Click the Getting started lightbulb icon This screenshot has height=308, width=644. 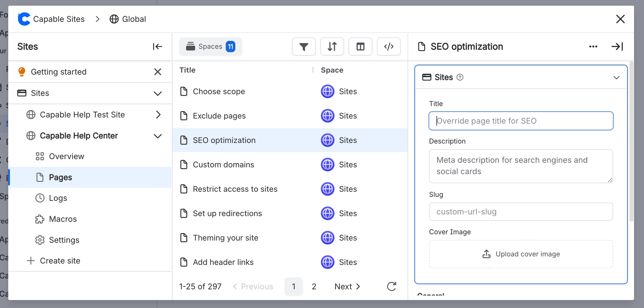(22, 72)
